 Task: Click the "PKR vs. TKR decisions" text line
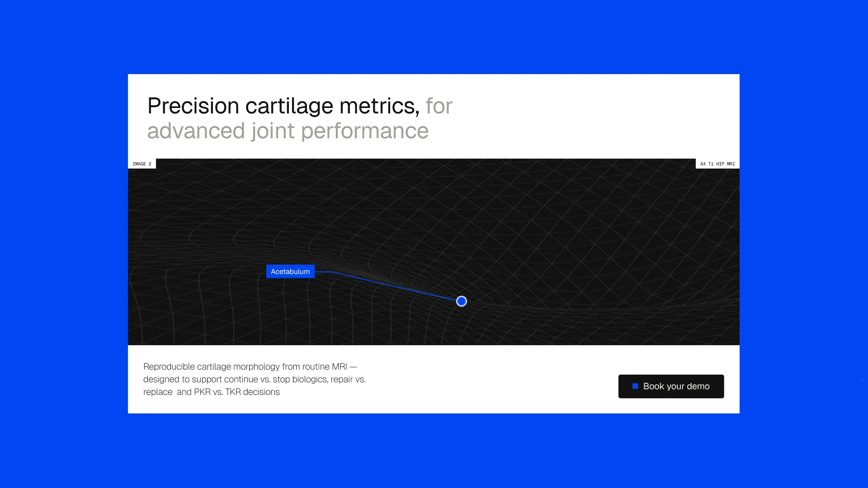tap(236, 392)
